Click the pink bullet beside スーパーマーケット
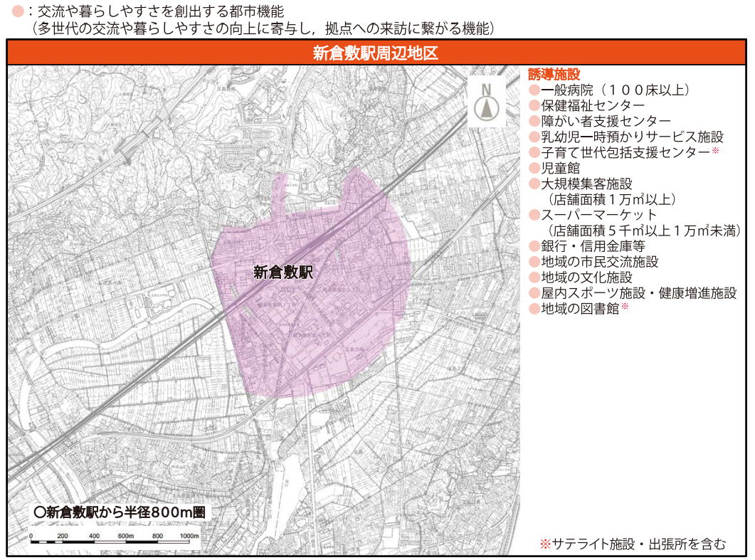 [x=534, y=215]
